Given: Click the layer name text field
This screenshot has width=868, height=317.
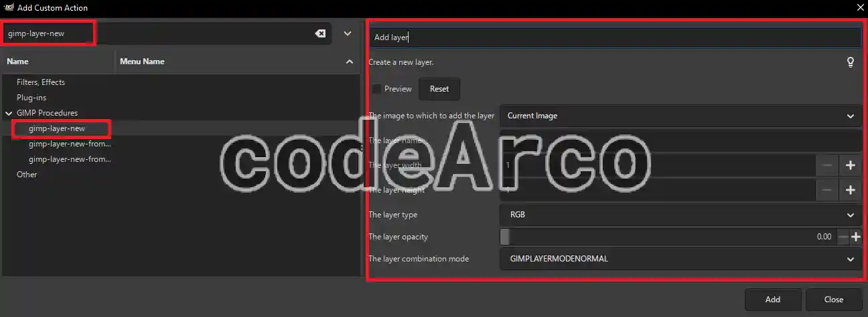Looking at the screenshot, I should tap(680, 140).
